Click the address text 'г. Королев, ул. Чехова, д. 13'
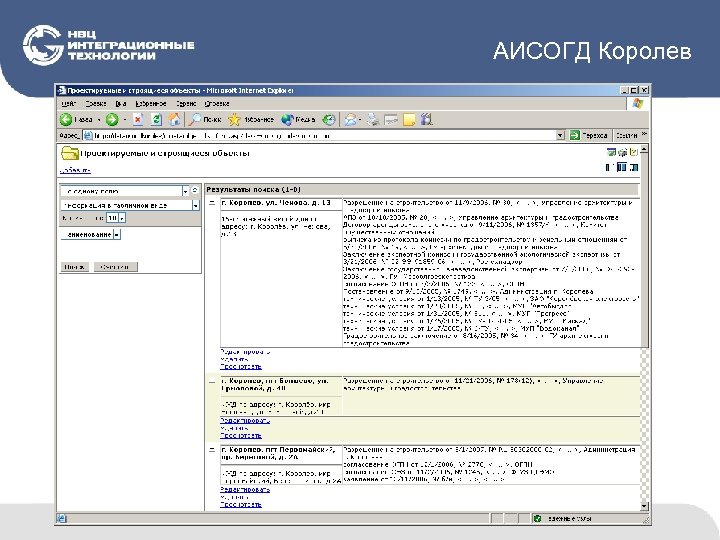 tap(276, 202)
